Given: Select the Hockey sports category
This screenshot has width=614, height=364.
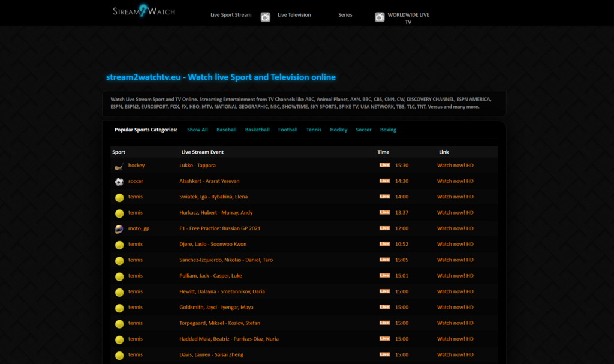Looking at the screenshot, I should 338,130.
